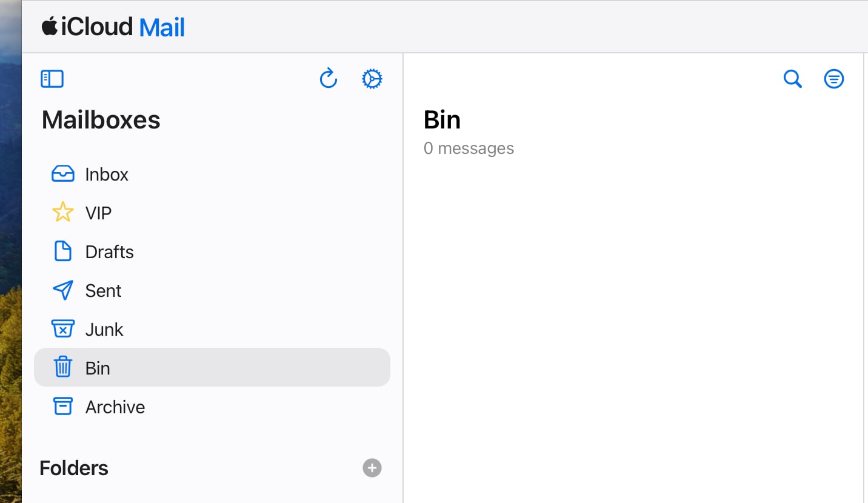The height and width of the screenshot is (503, 868).
Task: Select the Bin mailbox row
Action: click(212, 368)
